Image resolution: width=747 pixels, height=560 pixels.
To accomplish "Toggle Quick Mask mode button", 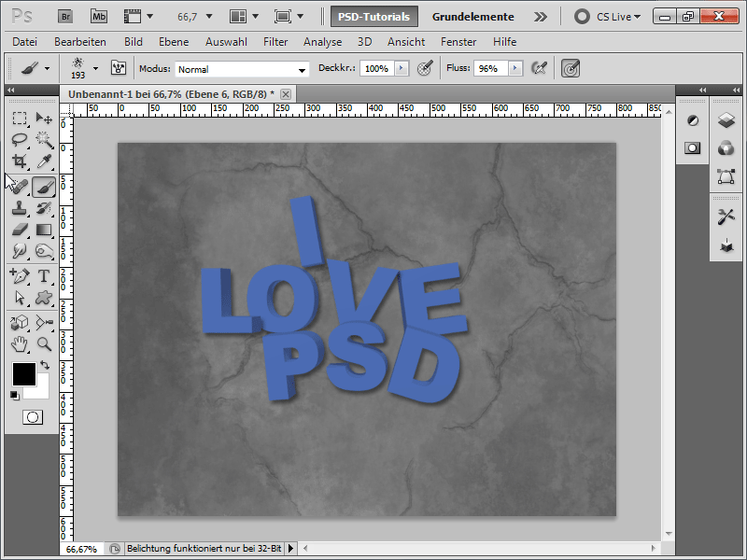I will point(33,417).
